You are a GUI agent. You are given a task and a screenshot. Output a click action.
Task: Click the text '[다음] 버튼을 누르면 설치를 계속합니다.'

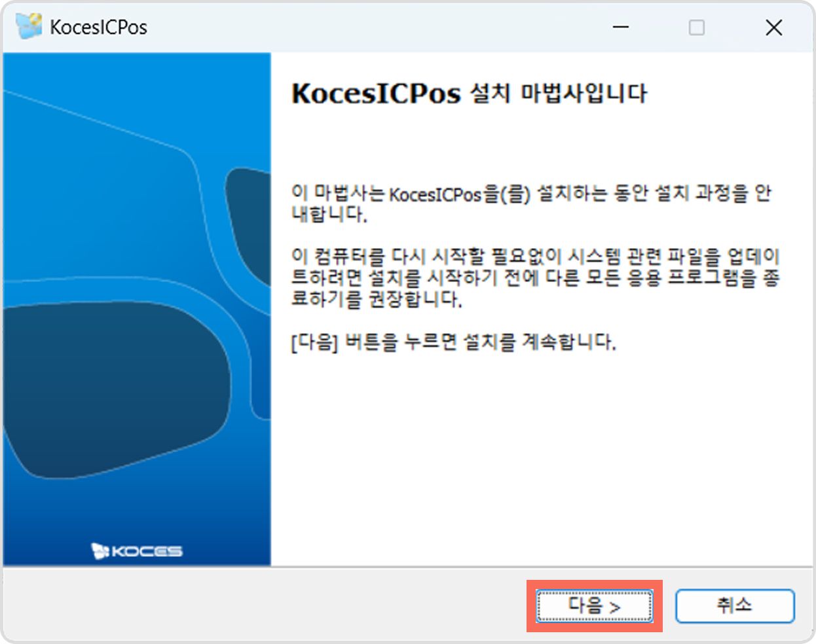(454, 342)
